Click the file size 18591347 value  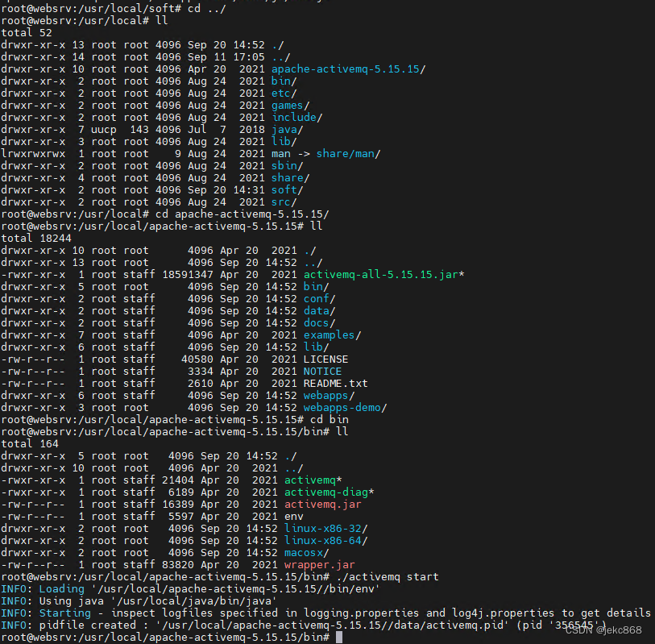188,275
